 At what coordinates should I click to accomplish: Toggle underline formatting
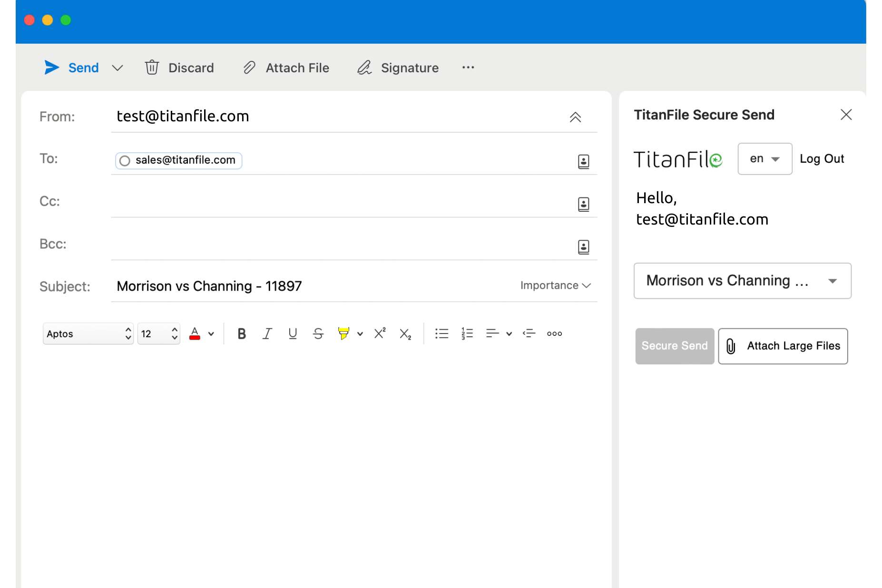point(293,333)
